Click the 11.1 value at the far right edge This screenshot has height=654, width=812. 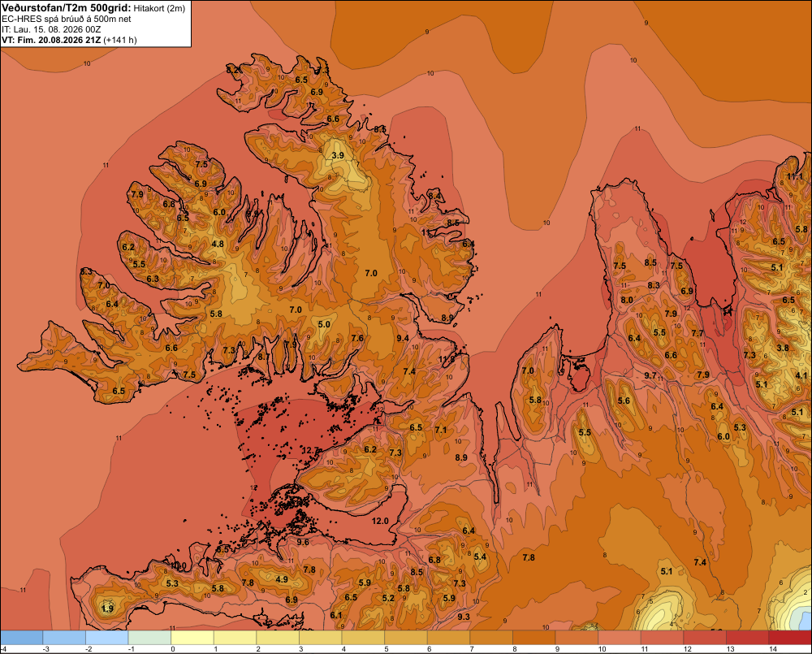(x=794, y=177)
